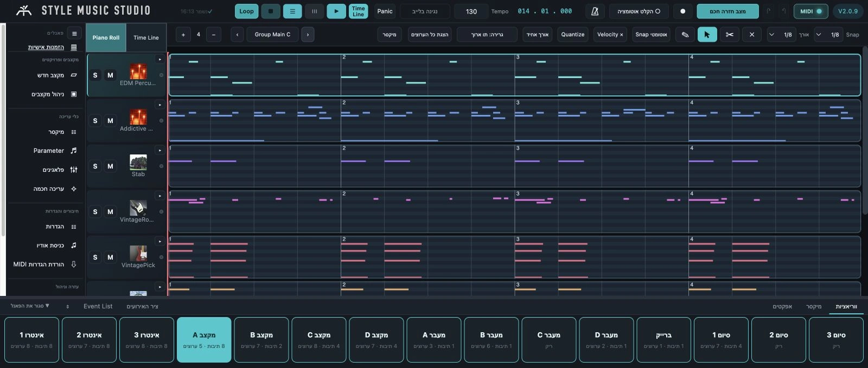This screenshot has height=368, width=868.
Task: Open the Group Main C selector
Action: (272, 35)
